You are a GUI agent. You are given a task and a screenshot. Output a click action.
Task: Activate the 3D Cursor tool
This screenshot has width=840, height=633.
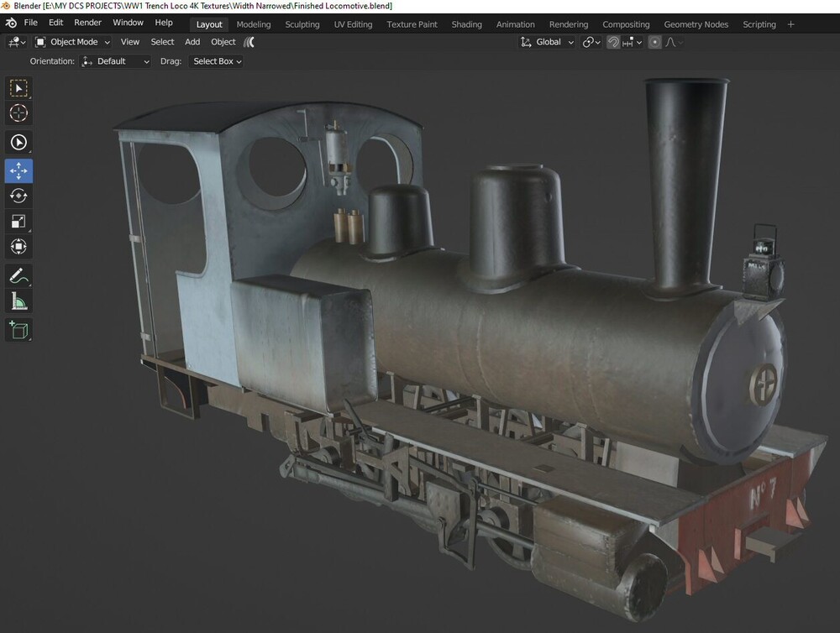[18, 113]
